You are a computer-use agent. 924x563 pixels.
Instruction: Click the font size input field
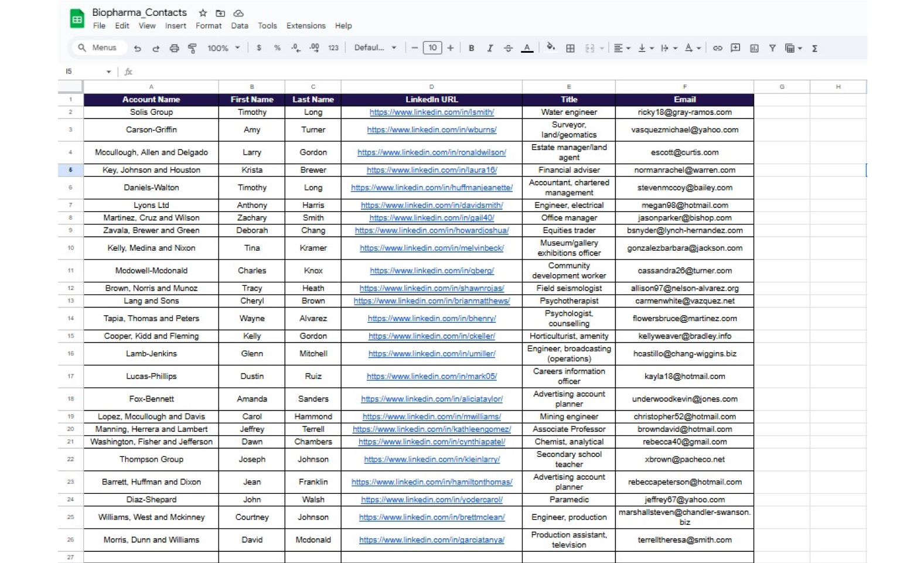tap(432, 48)
